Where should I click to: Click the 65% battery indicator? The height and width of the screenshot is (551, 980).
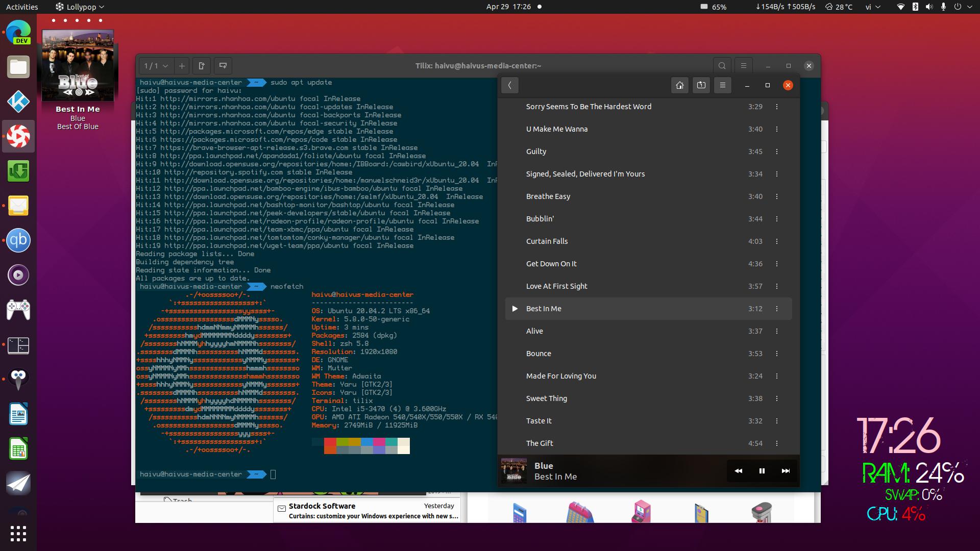713,7
